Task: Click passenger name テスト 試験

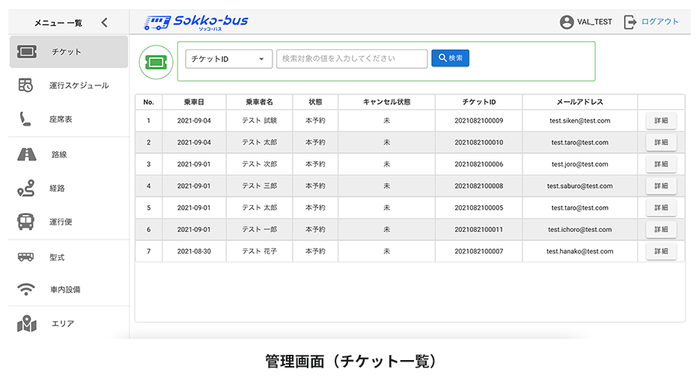Action: click(x=259, y=120)
